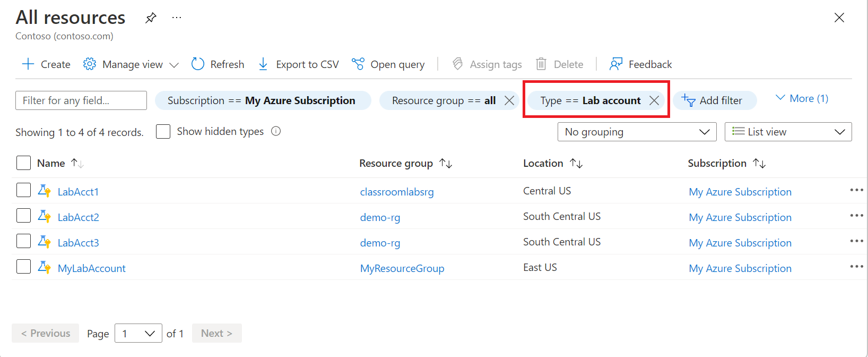Click the Assign tags button
Screen dimensions: 868x357
[487, 64]
